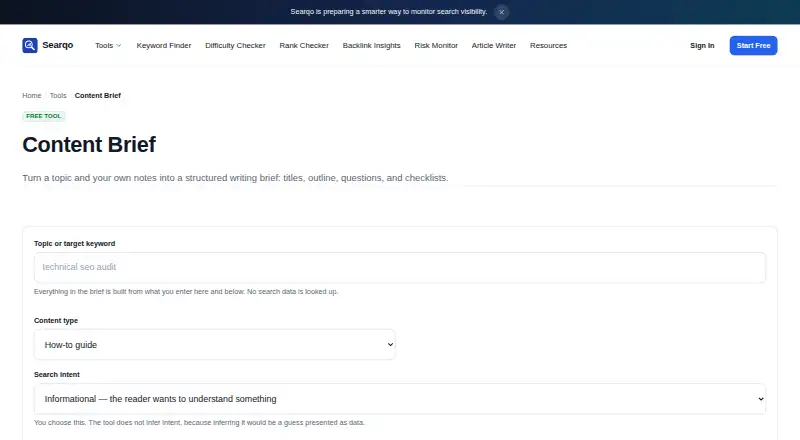
Task: Click the Search intent field label
Action: pos(57,374)
